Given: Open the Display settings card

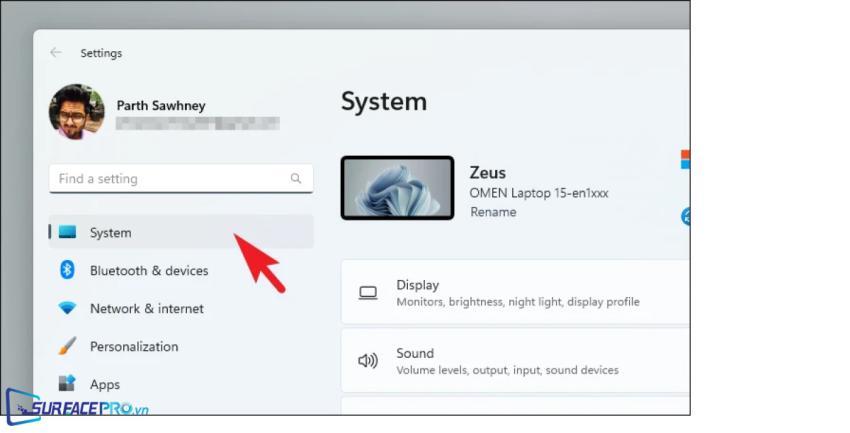Looking at the screenshot, I should click(515, 292).
